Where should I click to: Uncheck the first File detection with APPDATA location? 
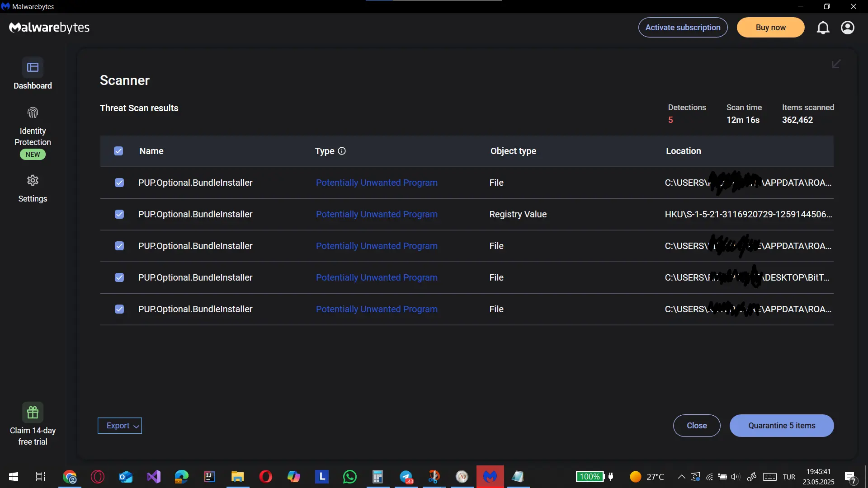119,183
